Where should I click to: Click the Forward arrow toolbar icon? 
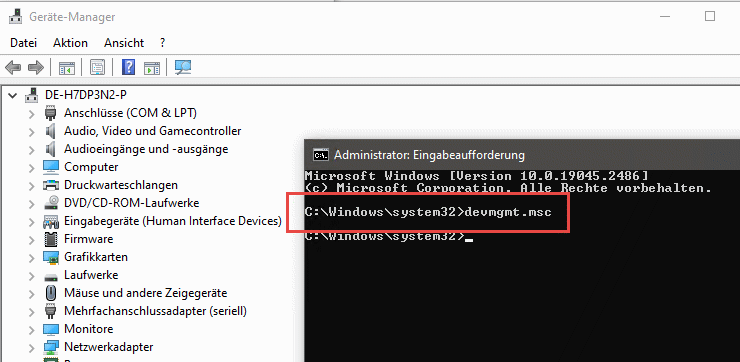tap(36, 67)
